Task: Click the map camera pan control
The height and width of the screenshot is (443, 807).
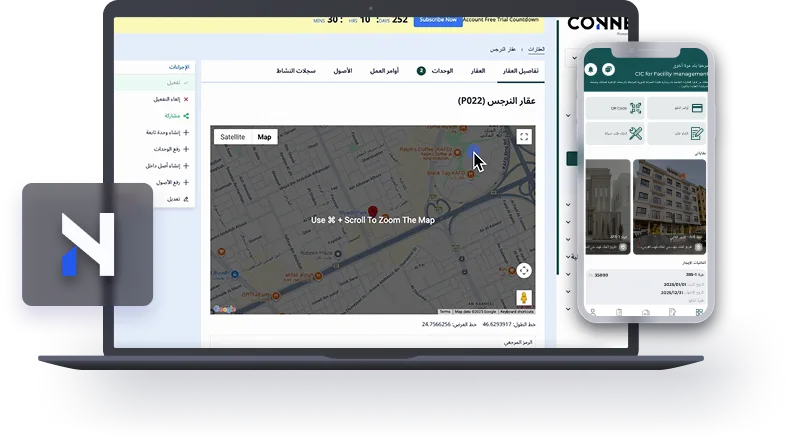Action: [x=523, y=270]
